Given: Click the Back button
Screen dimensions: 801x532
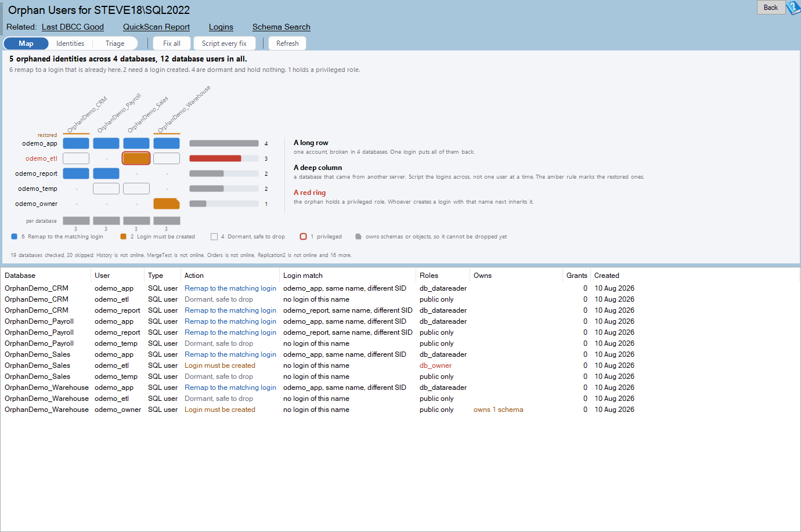Looking at the screenshot, I should [771, 8].
